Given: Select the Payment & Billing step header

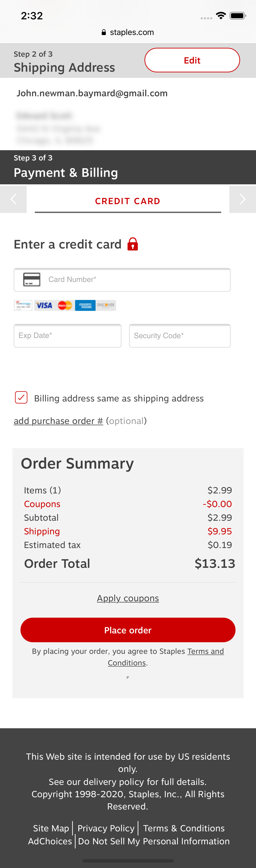Looking at the screenshot, I should point(66,173).
